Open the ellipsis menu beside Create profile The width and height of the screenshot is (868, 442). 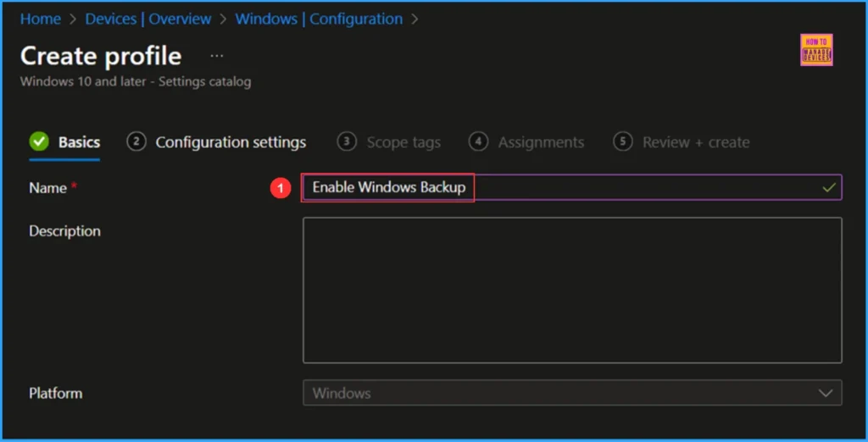[x=217, y=56]
